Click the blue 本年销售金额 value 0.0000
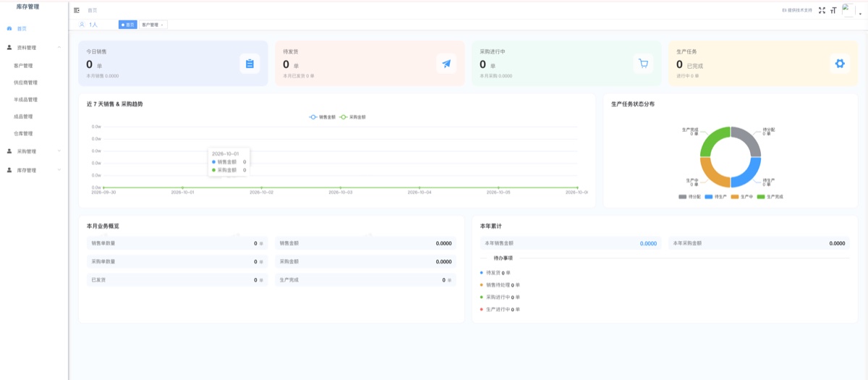This screenshot has width=868, height=380. point(648,243)
